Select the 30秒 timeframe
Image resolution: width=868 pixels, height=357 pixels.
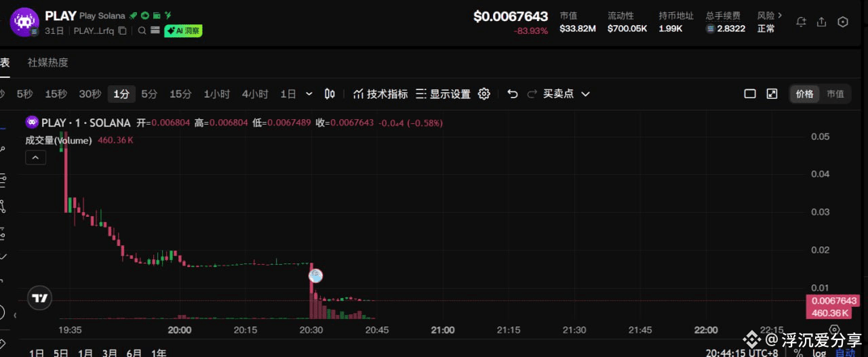[x=90, y=94]
